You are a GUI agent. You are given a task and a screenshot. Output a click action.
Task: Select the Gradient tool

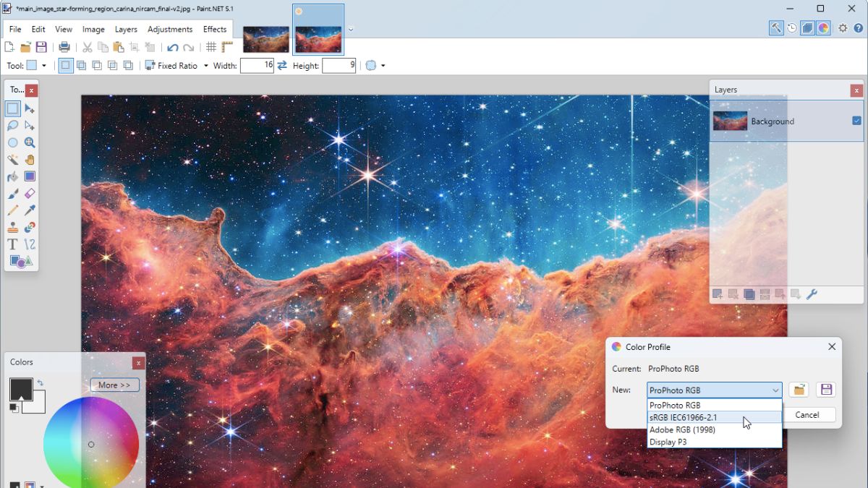tap(30, 176)
